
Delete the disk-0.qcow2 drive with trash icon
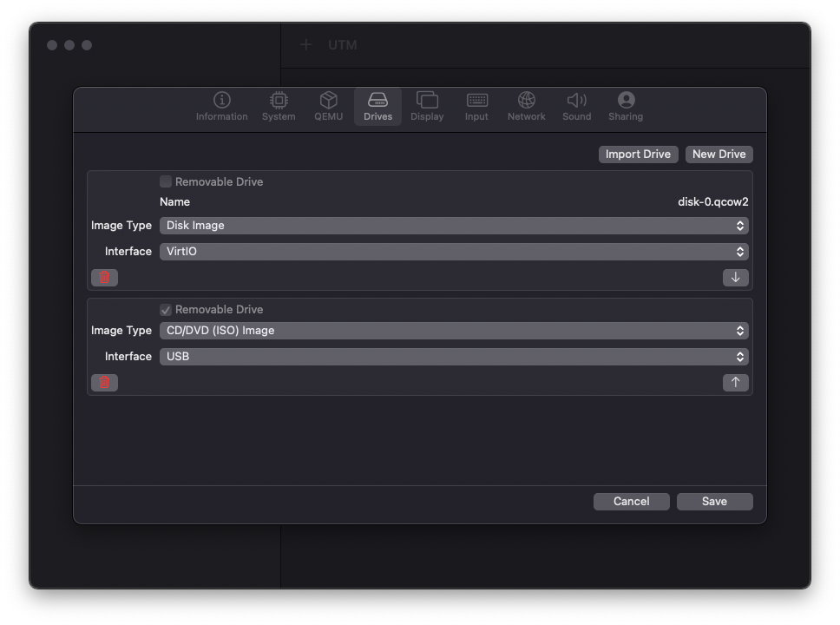(104, 277)
